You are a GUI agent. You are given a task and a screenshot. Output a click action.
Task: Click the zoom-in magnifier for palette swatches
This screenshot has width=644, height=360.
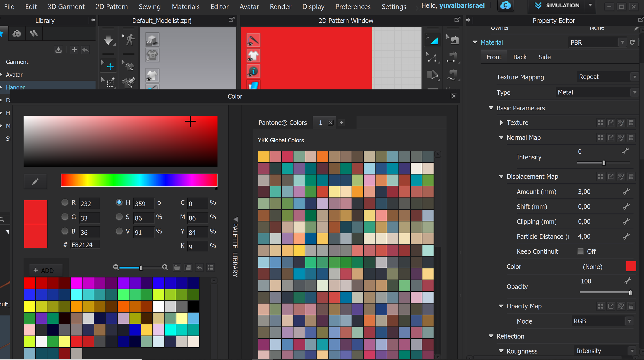(x=165, y=267)
